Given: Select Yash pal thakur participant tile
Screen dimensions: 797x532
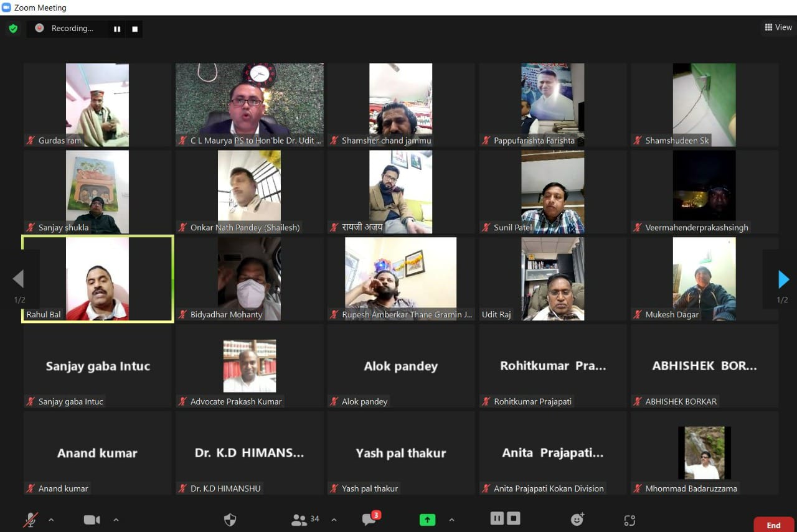Looking at the screenshot, I should pos(401,453).
